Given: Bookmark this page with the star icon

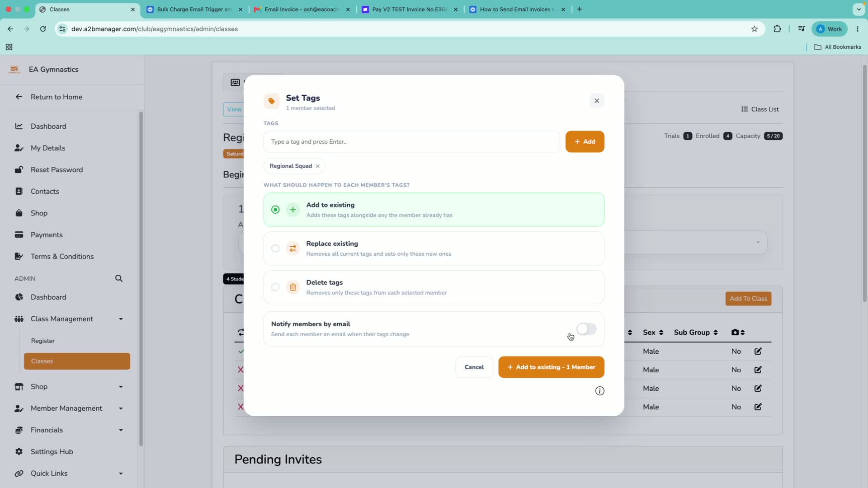Looking at the screenshot, I should point(754,29).
